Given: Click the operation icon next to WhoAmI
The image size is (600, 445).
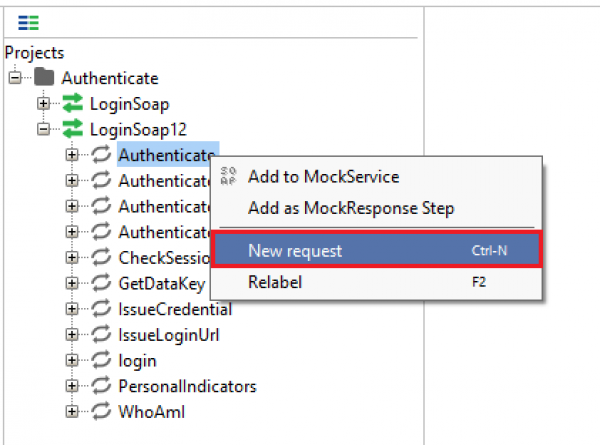Looking at the screenshot, I should pos(101,411).
